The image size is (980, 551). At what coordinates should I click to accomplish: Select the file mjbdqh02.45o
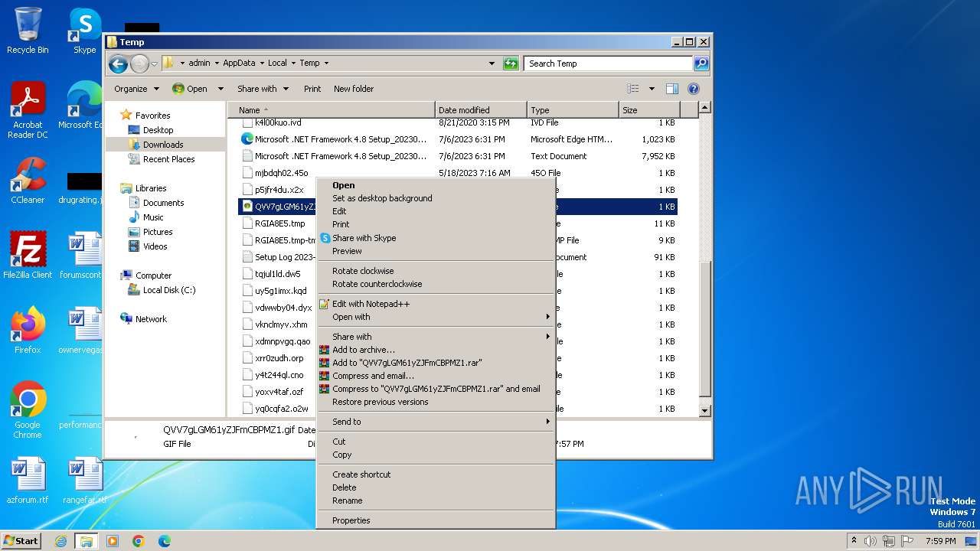[281, 173]
